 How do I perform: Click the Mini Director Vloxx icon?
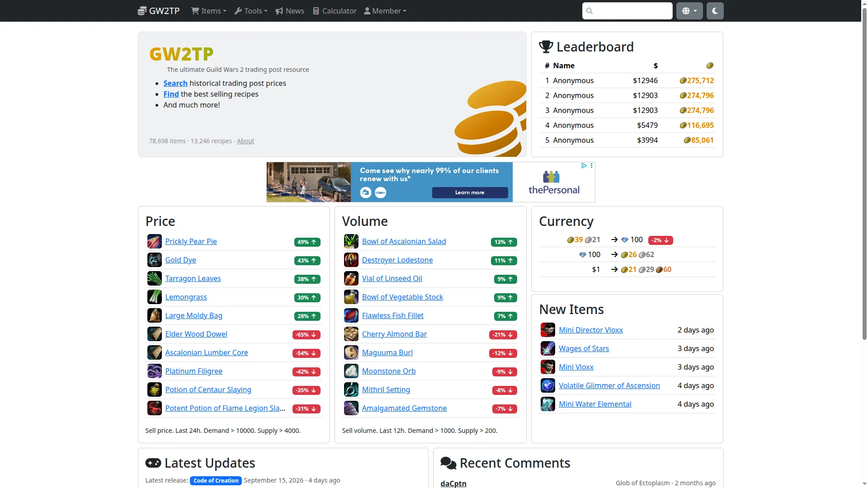pos(547,330)
